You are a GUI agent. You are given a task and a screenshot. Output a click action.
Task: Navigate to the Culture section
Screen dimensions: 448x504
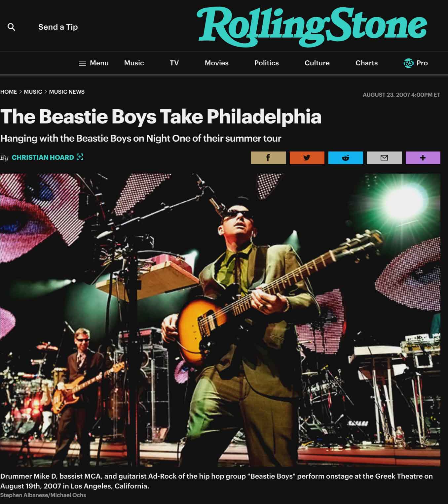click(x=317, y=63)
